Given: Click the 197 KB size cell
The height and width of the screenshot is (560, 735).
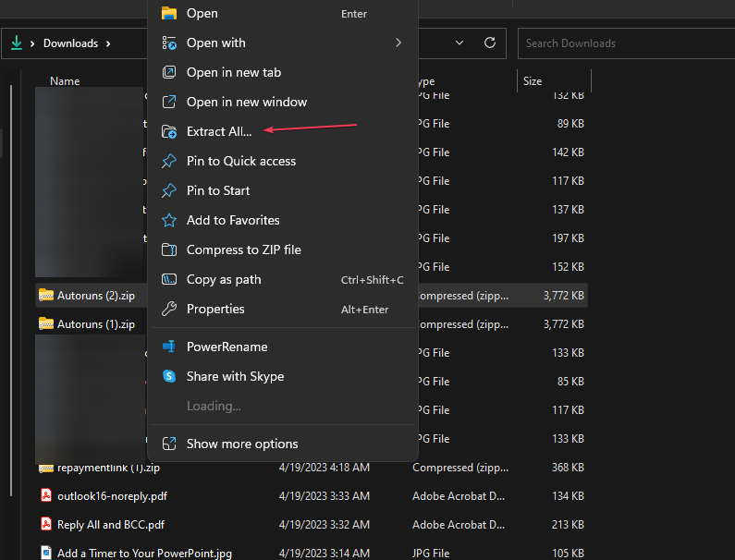Looking at the screenshot, I should [x=568, y=238].
